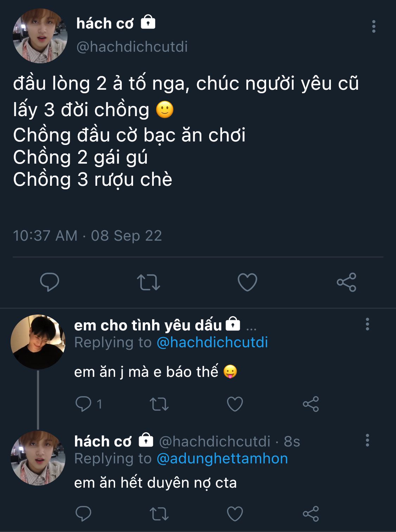Open the @hachdichcutdi mention link

click(x=212, y=342)
